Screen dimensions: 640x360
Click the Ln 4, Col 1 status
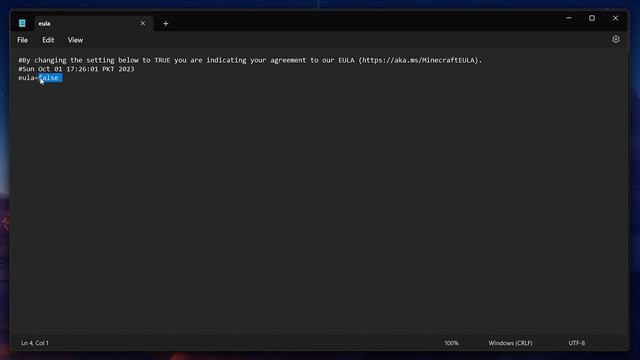point(35,343)
